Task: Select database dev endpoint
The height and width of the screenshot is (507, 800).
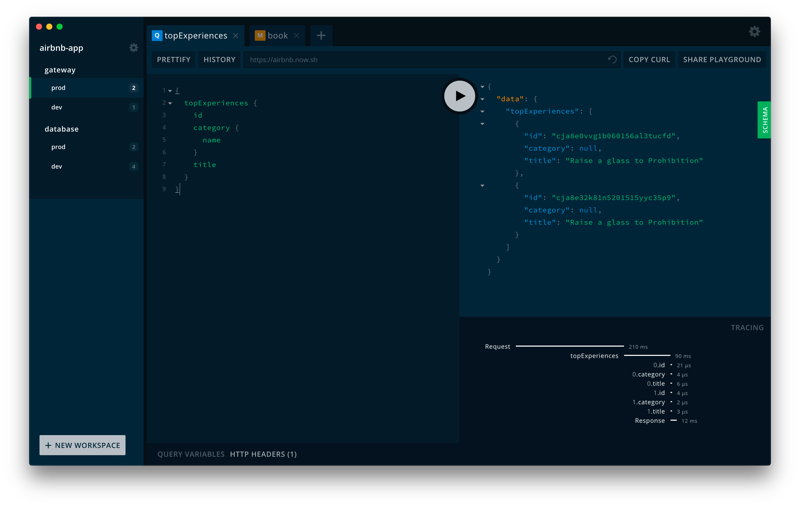Action: click(x=87, y=166)
